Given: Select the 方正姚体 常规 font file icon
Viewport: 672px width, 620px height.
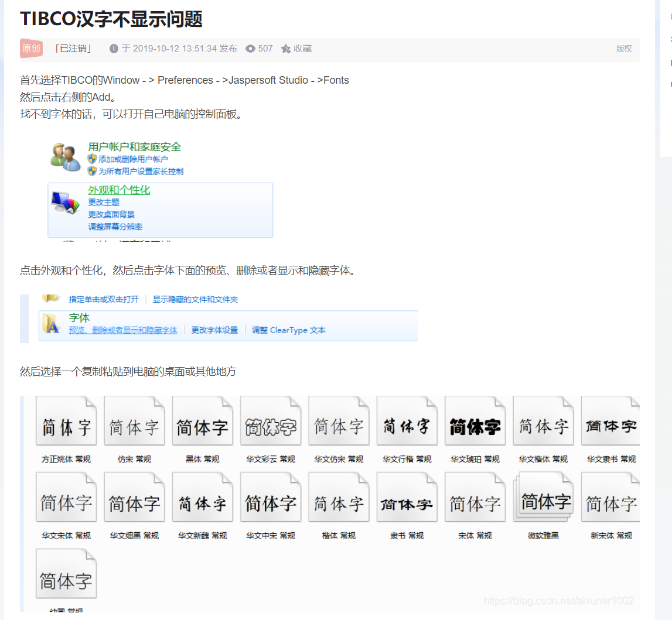Looking at the screenshot, I should pyautogui.click(x=66, y=421).
